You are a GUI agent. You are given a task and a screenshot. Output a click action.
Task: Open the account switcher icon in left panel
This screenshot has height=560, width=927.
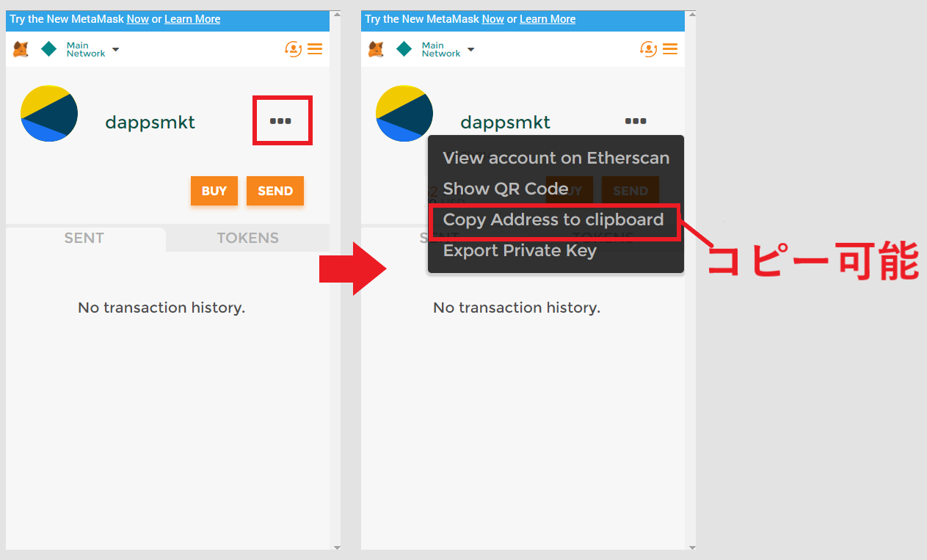pyautogui.click(x=293, y=49)
